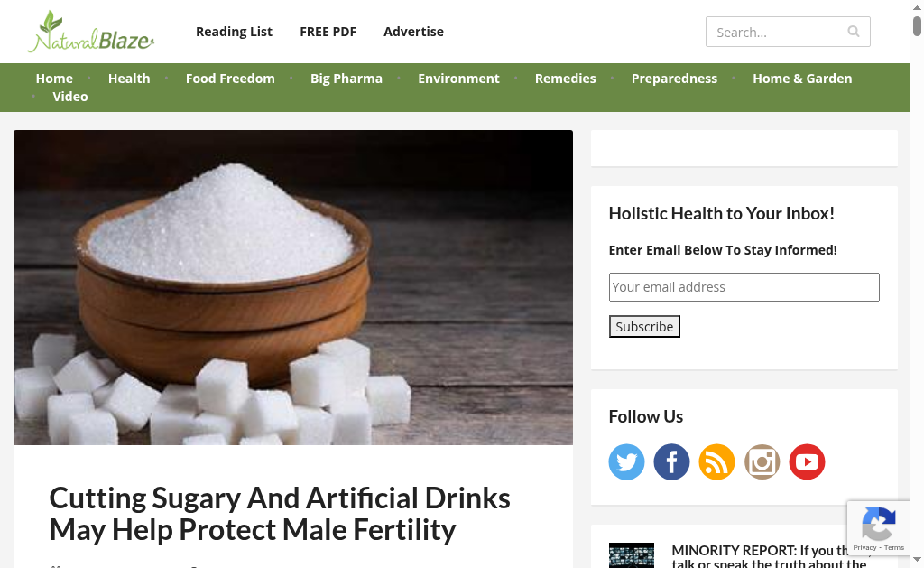Viewport: 924px width, 568px height.
Task: Open the Instagram follow icon
Action: 762,461
